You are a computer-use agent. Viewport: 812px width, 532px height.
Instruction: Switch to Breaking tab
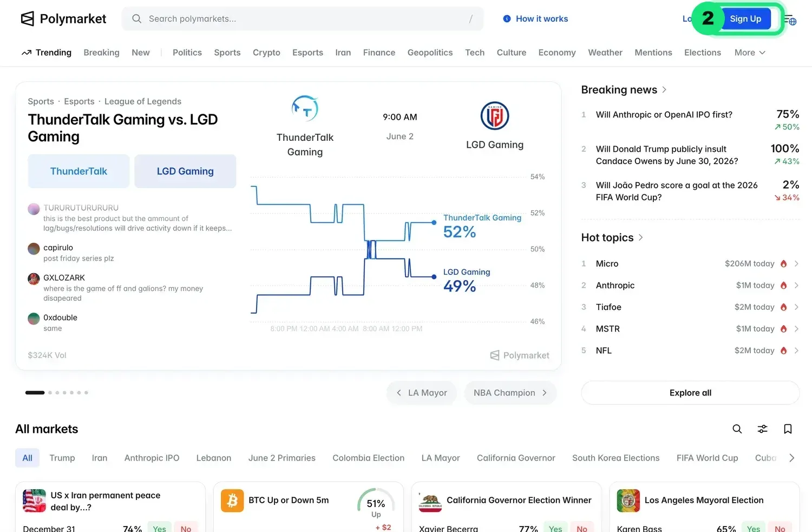point(101,53)
